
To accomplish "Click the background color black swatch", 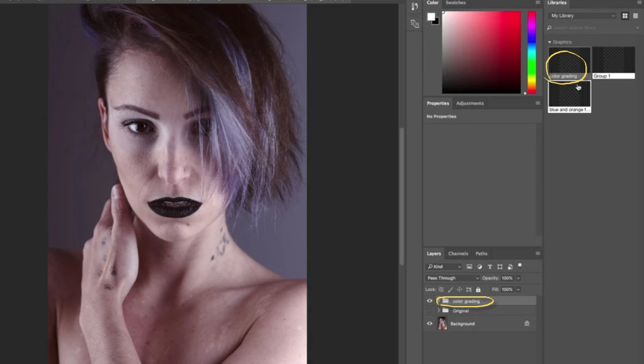I will [x=436, y=22].
